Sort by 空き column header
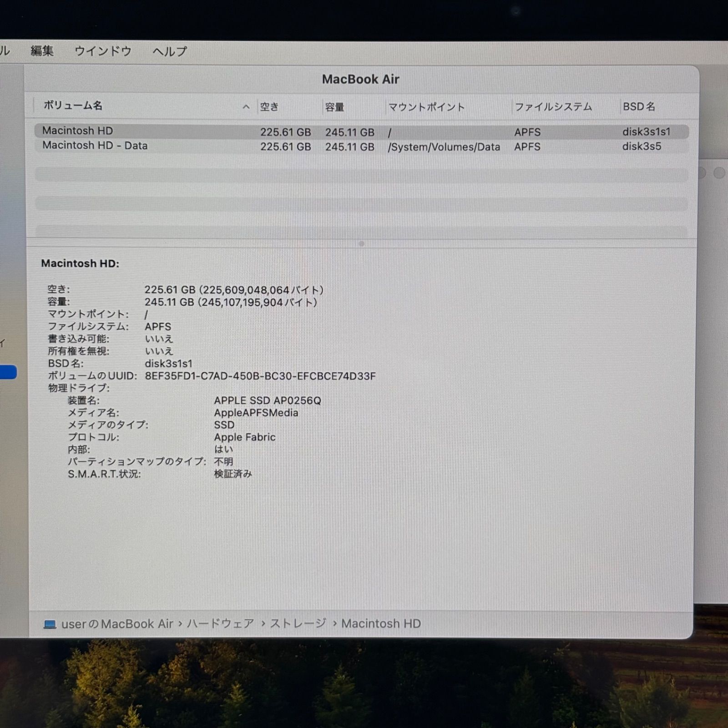728x728 pixels. pos(269,107)
